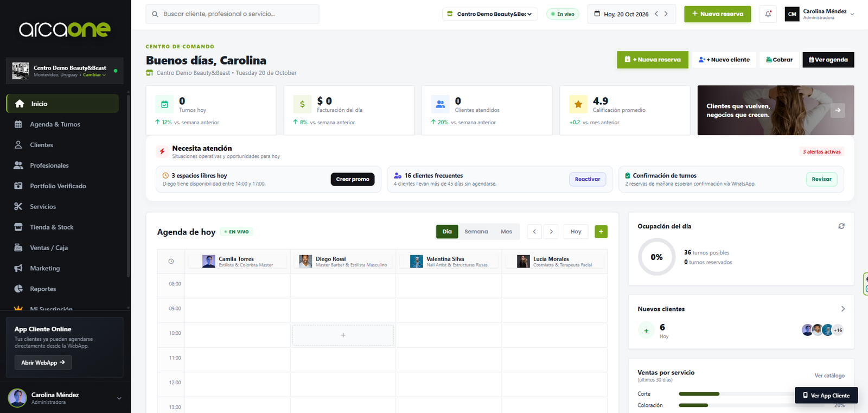
Task: Click the 0% occupancy ring
Action: [656, 257]
